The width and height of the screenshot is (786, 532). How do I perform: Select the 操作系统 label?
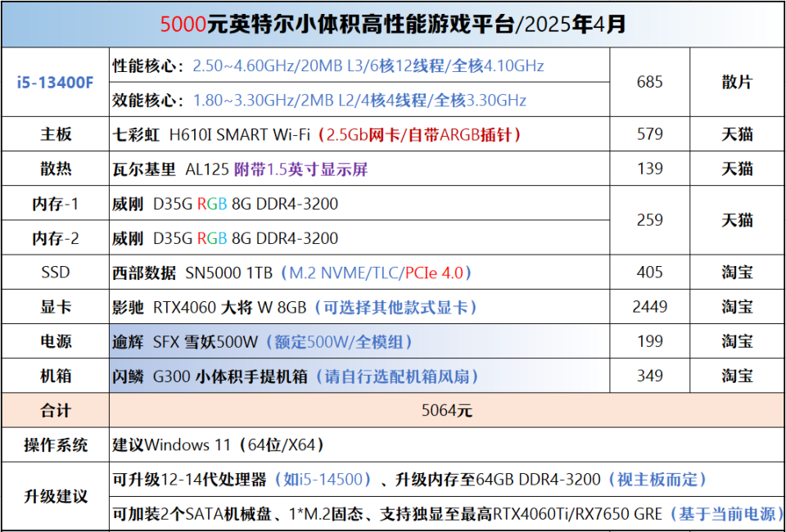click(x=55, y=445)
